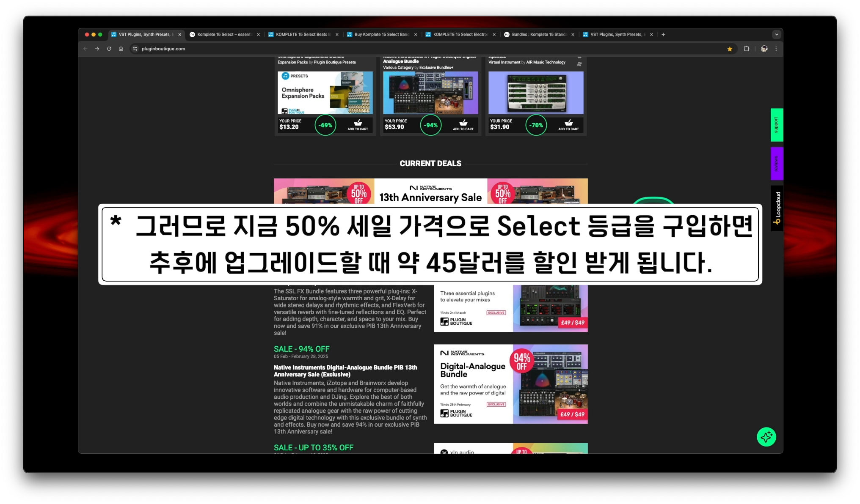
Task: Go back in browser history
Action: click(85, 49)
